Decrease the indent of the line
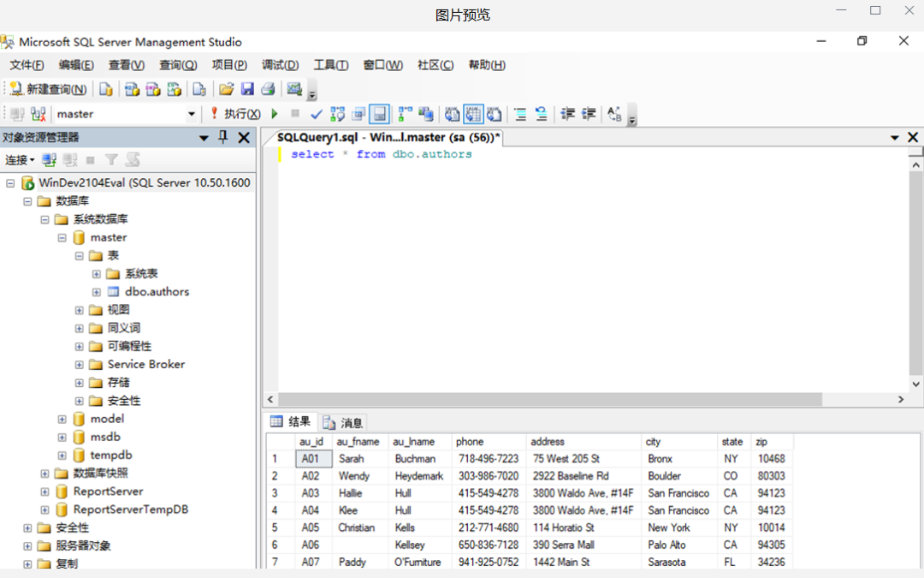Image resolution: width=924 pixels, height=578 pixels. pyautogui.click(x=567, y=114)
